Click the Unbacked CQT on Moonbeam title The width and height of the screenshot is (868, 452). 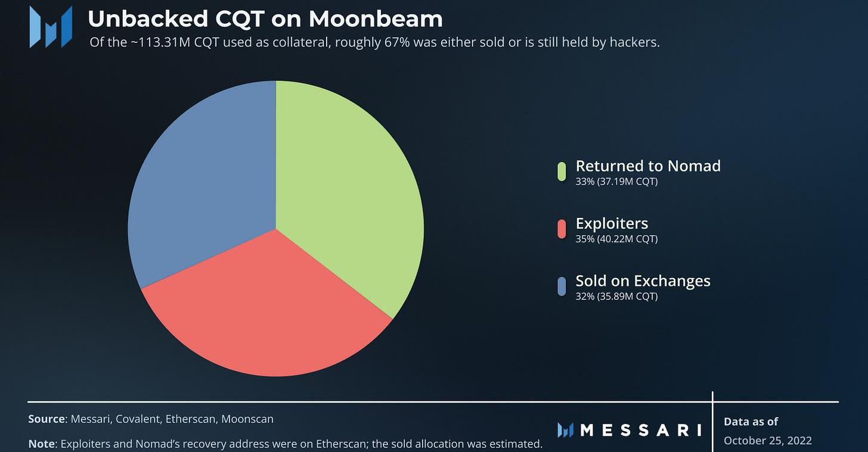click(x=265, y=19)
